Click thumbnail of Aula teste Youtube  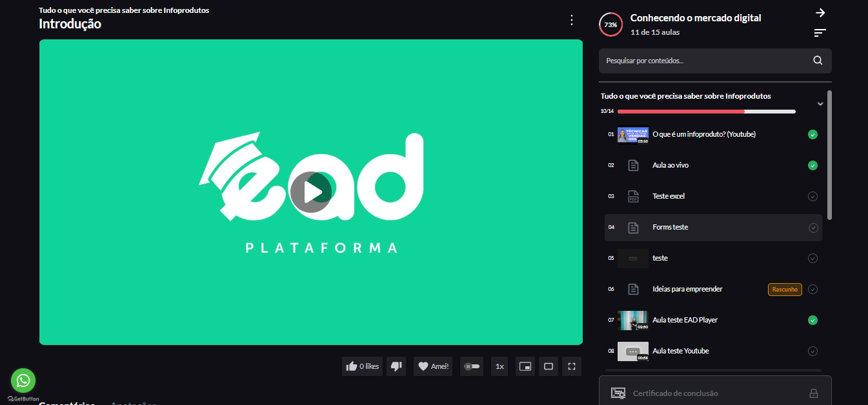point(633,351)
